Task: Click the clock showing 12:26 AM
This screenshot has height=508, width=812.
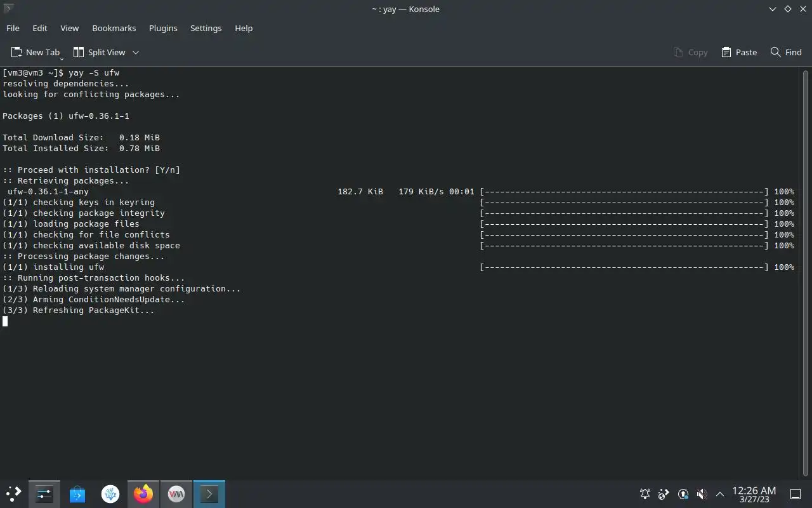Action: [x=754, y=493]
